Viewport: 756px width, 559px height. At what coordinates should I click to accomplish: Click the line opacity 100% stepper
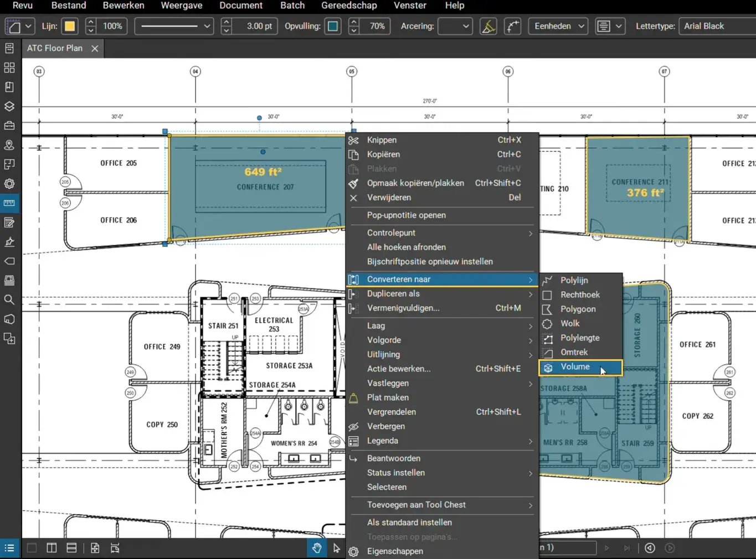(91, 26)
